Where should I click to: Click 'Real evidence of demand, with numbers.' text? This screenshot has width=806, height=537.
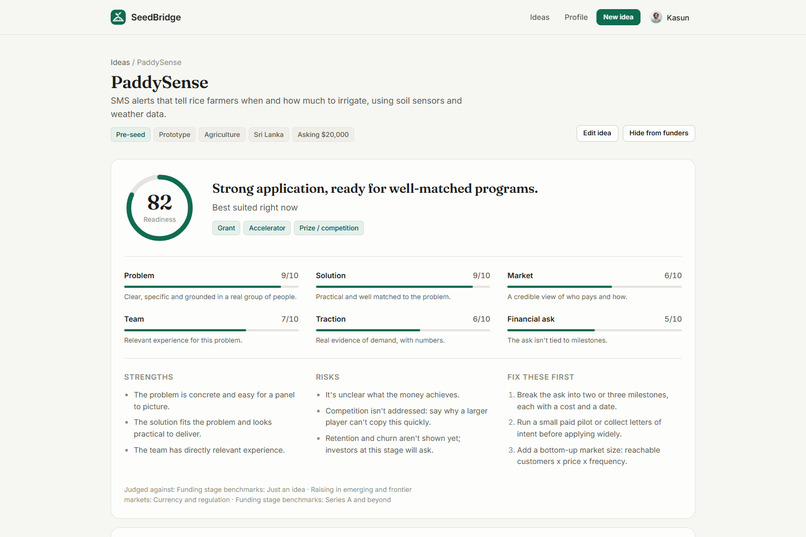pyautogui.click(x=380, y=340)
